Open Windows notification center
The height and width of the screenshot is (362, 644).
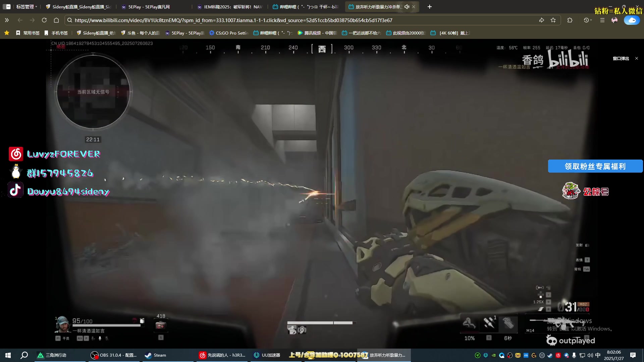click(x=633, y=355)
